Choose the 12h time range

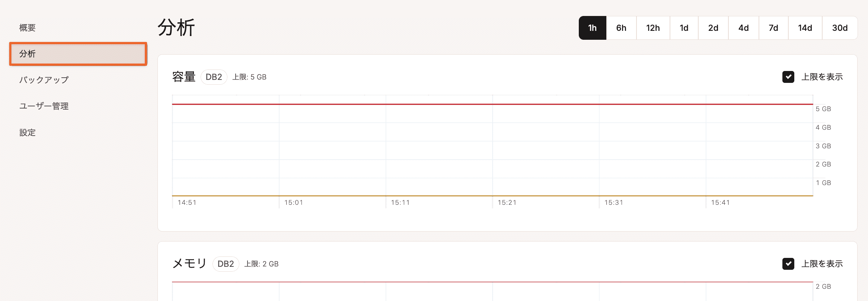coord(653,28)
